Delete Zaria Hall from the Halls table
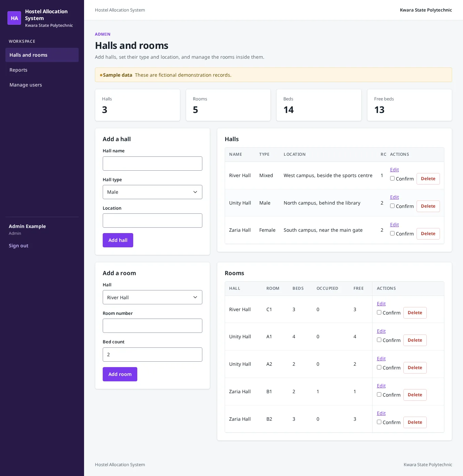 [428, 234]
